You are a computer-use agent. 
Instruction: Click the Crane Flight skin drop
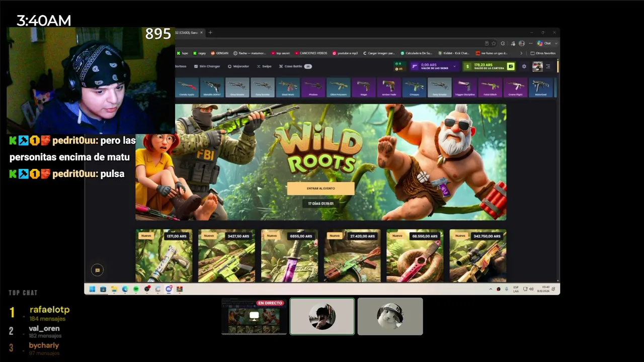[x=515, y=87]
